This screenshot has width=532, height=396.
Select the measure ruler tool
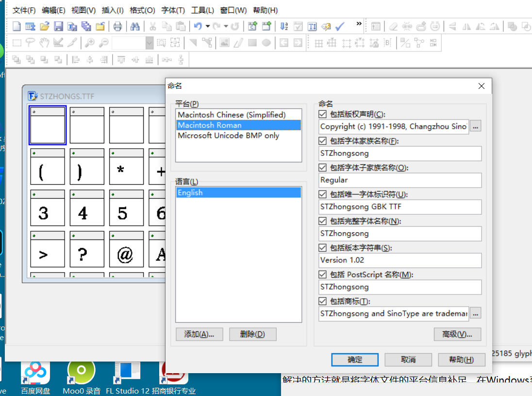tap(58, 43)
